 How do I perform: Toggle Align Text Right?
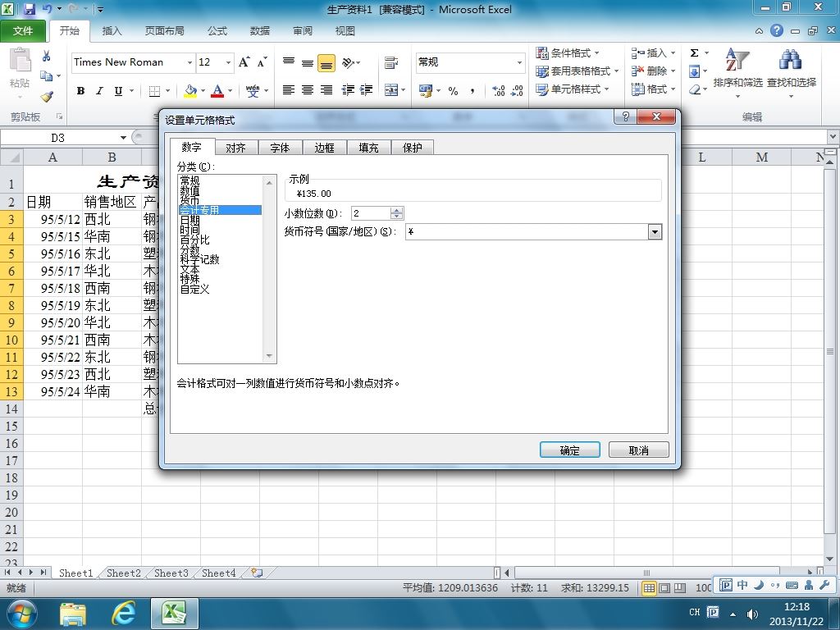coord(326,90)
